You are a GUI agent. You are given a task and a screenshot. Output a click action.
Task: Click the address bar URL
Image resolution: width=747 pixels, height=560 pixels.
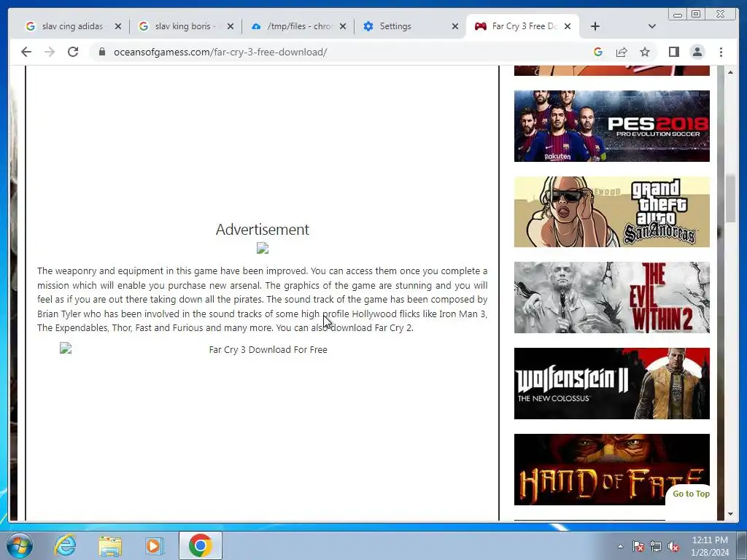click(220, 52)
